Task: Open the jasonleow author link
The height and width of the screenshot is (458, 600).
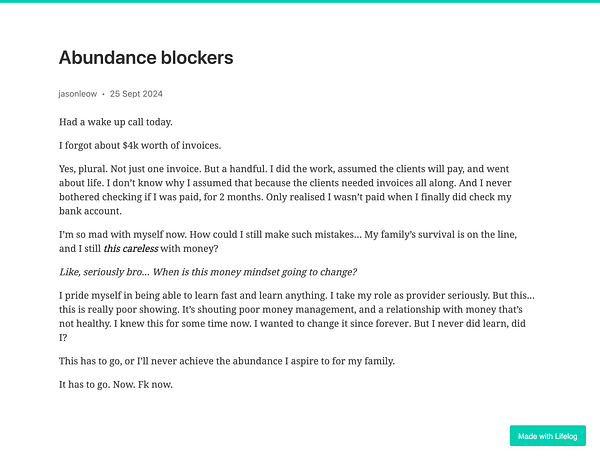Action: tap(78, 94)
